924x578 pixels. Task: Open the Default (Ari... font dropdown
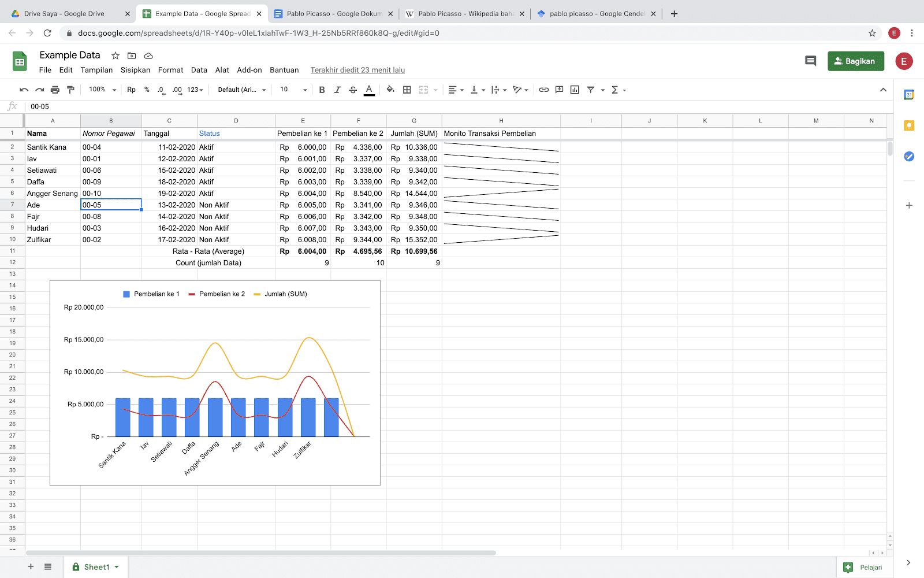tap(241, 90)
